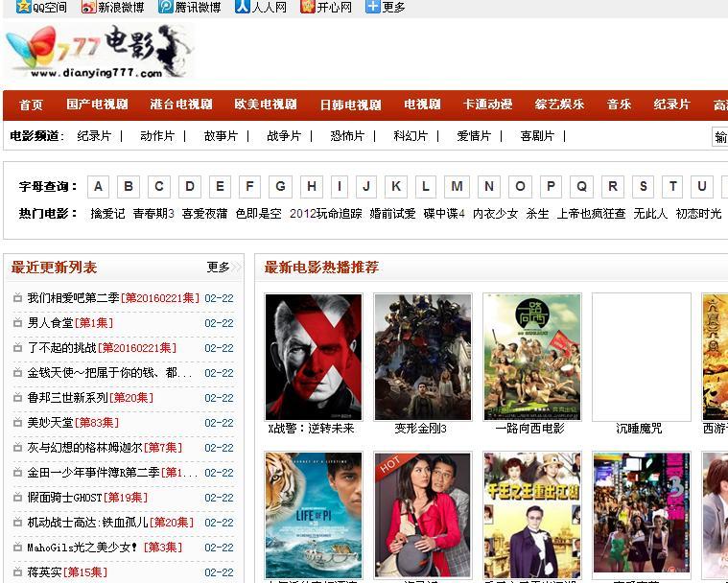Expand 更多 in the recent updates list
The width and height of the screenshot is (728, 583).
(x=219, y=267)
